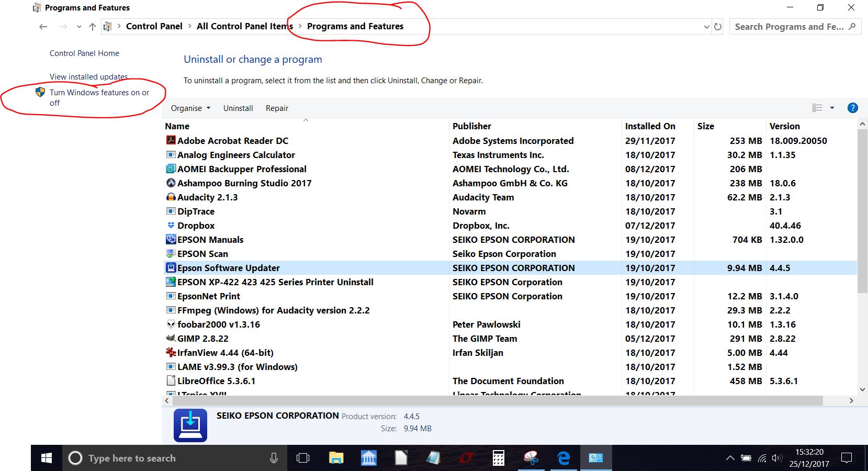Click the Wi-Fi network tray icon
Viewport: 868px width, 471px height.
762,458
